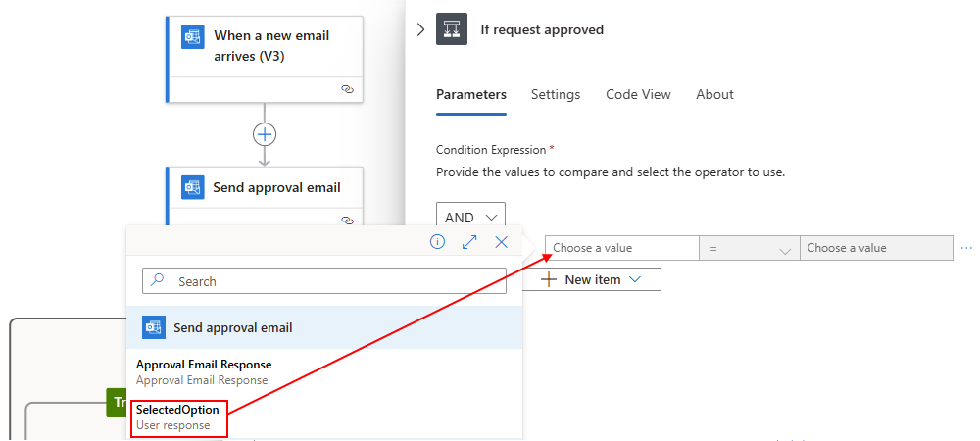
Task: Click the connection link icon under Send approval email
Action: [x=348, y=220]
